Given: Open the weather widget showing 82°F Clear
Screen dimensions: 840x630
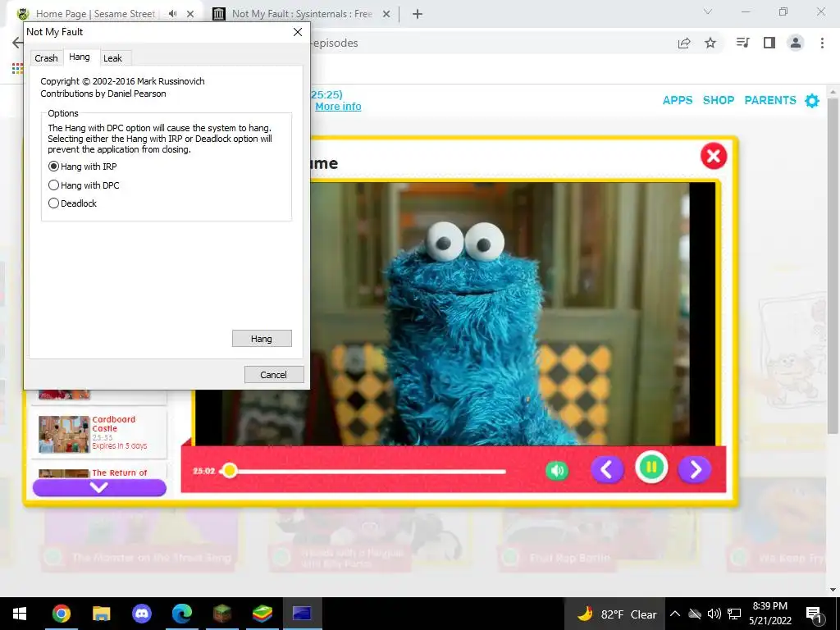Looking at the screenshot, I should (615, 614).
